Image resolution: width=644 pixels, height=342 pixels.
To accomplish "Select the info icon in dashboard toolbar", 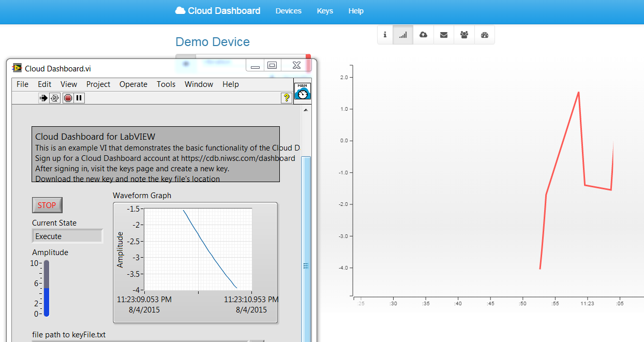I will click(x=385, y=35).
